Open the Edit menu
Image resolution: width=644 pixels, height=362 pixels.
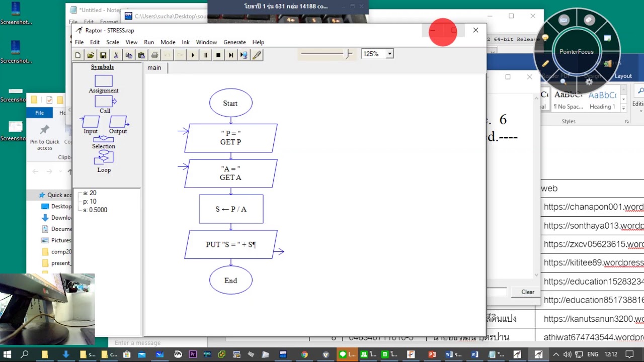[95, 42]
